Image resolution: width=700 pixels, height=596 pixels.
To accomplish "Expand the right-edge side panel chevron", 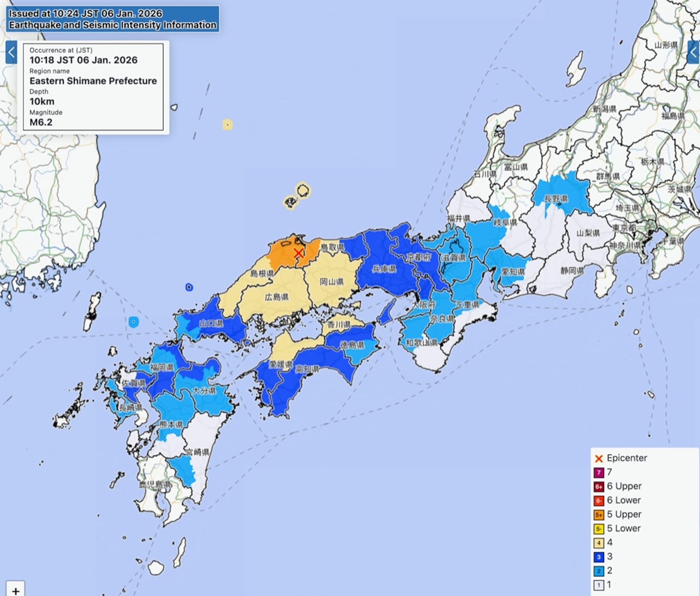I will pyautogui.click(x=694, y=52).
